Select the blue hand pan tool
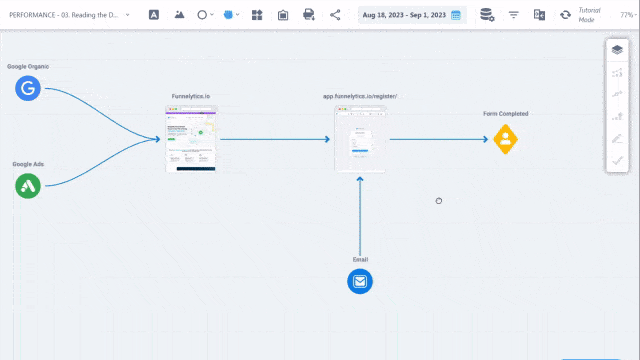This screenshot has width=640, height=360. coord(228,15)
